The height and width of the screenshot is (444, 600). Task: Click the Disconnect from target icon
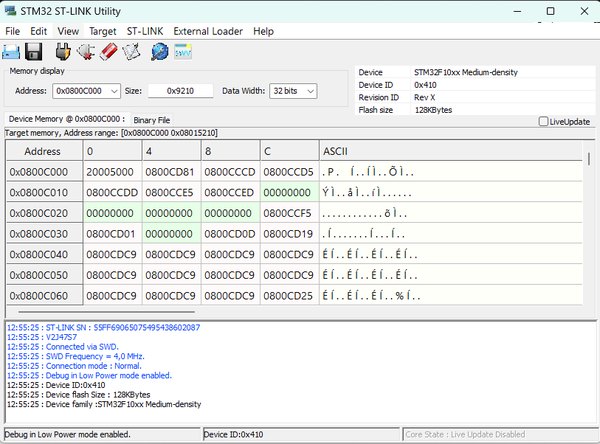(86, 52)
